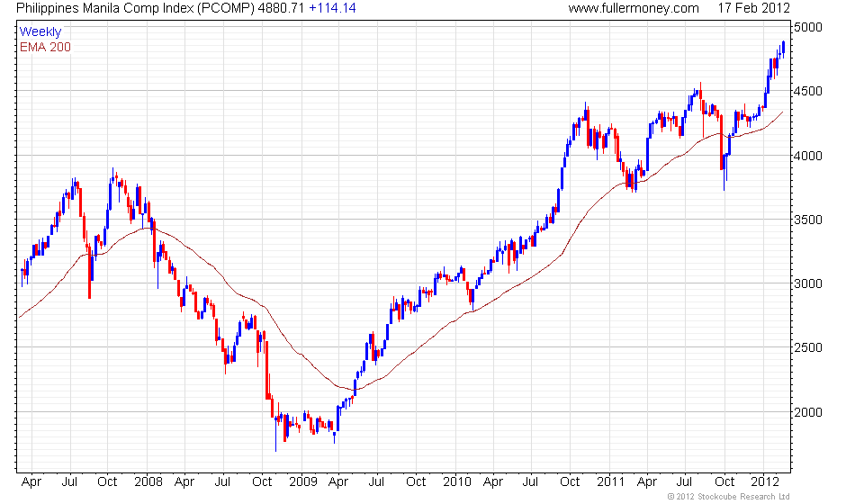
Task: Click the 2500 y-axis label
Action: click(x=808, y=348)
